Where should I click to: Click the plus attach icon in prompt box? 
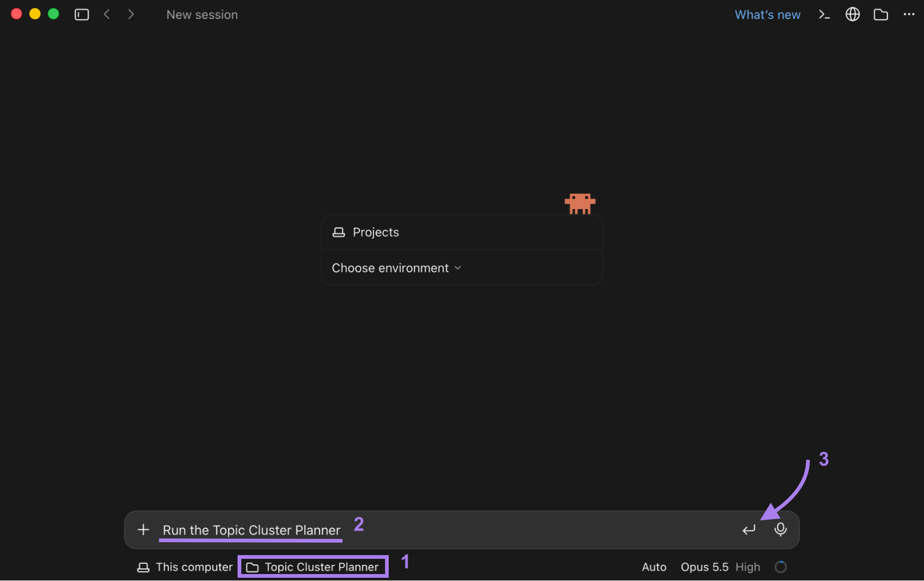[x=143, y=530]
